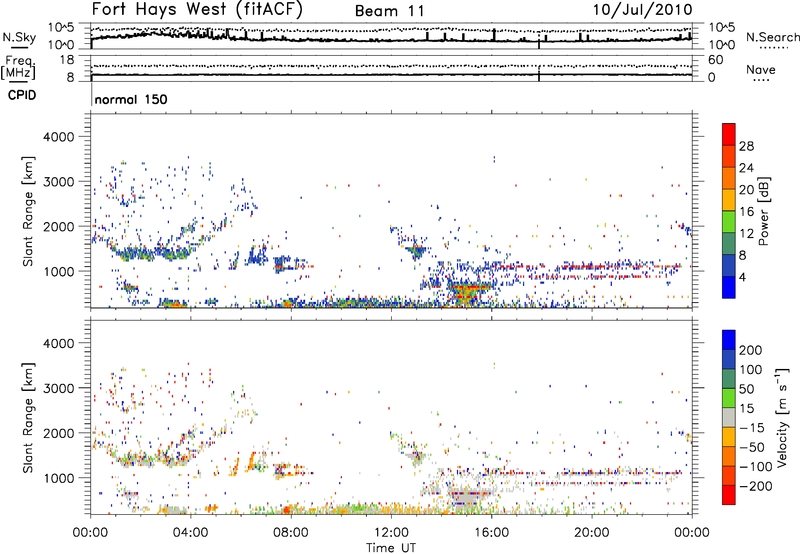
Task: Pick the red bottom segment of the velocity color bar
Action: click(x=729, y=495)
